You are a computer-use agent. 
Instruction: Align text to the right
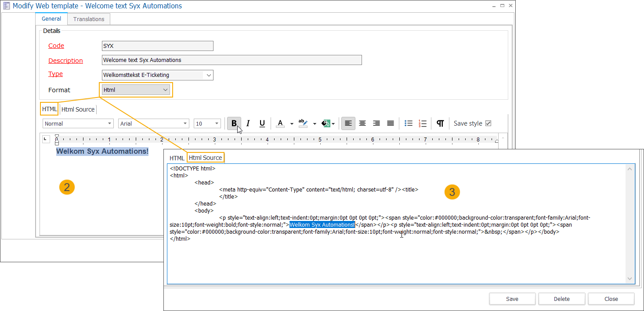(376, 123)
